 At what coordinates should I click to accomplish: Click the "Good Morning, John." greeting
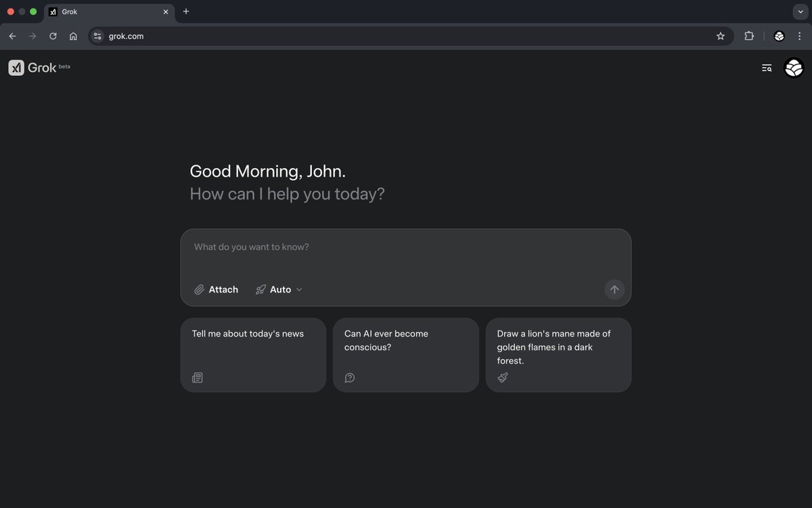(x=268, y=171)
